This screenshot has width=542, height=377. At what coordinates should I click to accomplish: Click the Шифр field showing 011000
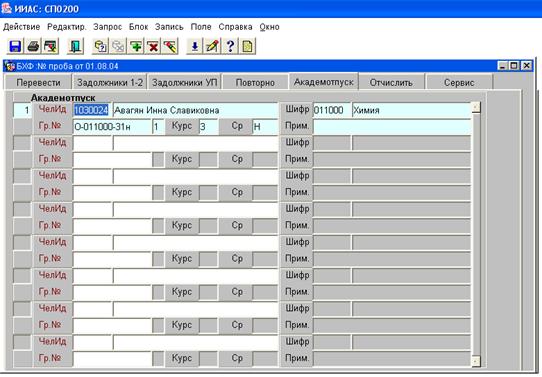(332, 110)
